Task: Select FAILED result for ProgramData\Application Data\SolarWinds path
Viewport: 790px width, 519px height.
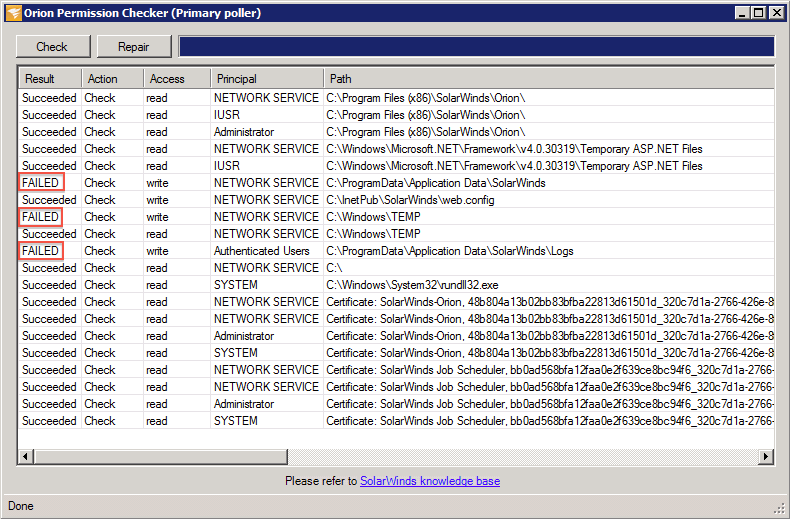Action: click(41, 182)
